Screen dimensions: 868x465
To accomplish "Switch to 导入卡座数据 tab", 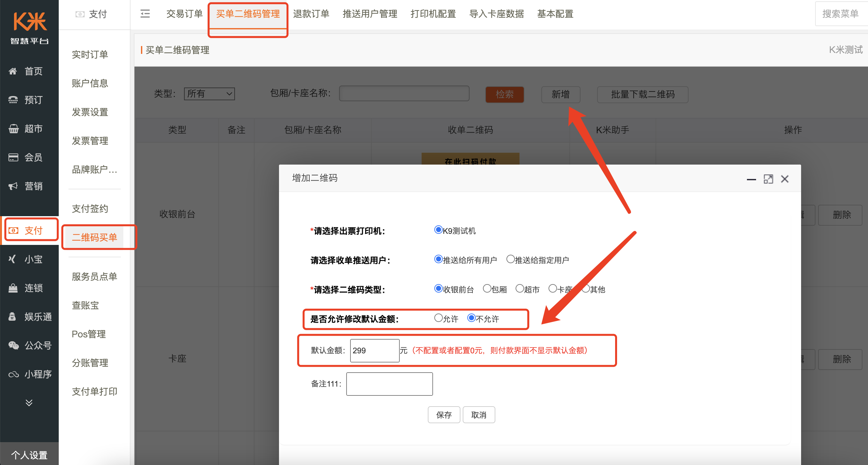I will [496, 14].
